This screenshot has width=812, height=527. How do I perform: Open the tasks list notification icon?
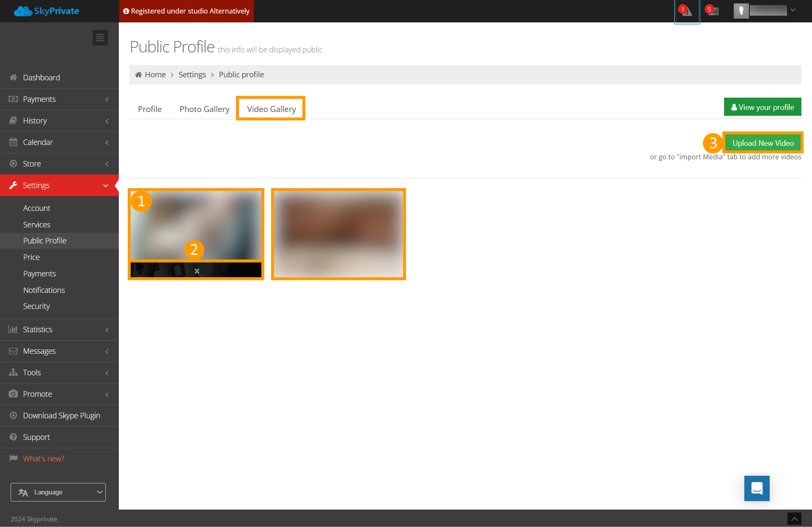tap(713, 11)
